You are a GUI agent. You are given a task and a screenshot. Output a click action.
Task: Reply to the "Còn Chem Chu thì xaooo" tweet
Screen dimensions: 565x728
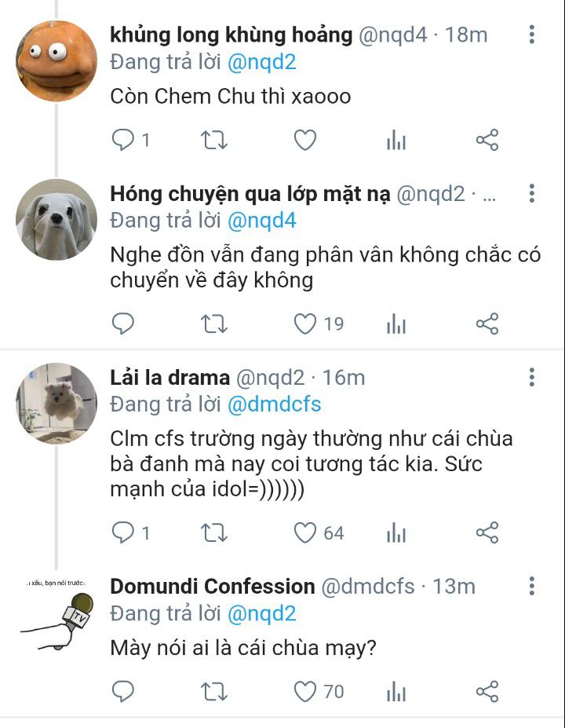click(123, 141)
